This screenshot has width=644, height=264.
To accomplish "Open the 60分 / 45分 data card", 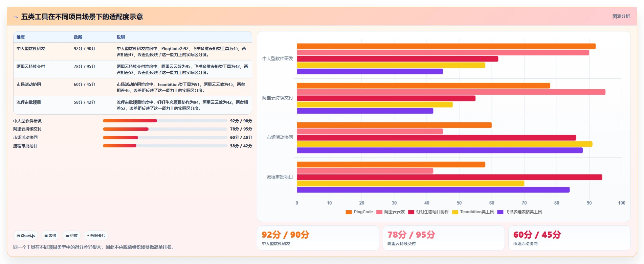I will [x=570, y=238].
